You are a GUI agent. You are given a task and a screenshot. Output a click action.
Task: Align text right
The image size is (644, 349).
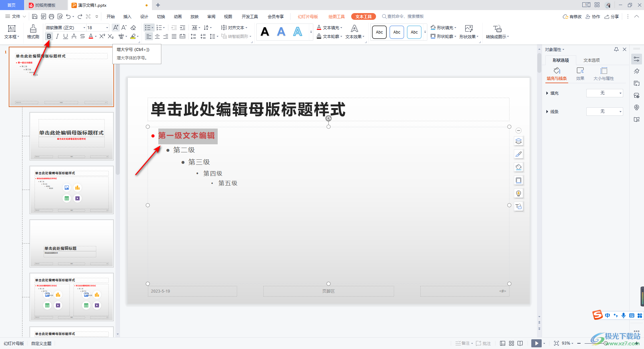pyautogui.click(x=166, y=36)
